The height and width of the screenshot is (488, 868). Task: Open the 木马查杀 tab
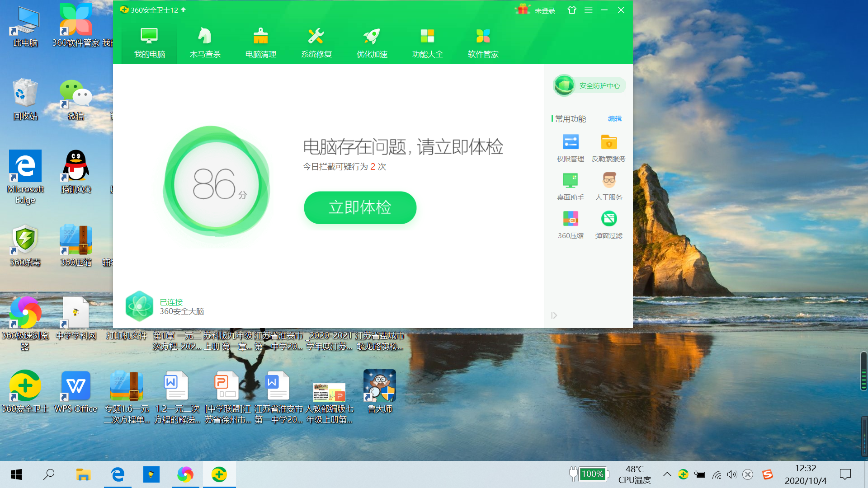(x=205, y=43)
